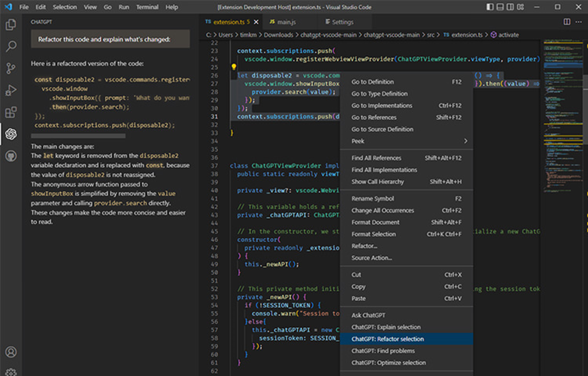Open the GitHub icon in activity bar
This screenshot has height=376, width=588.
11,156
